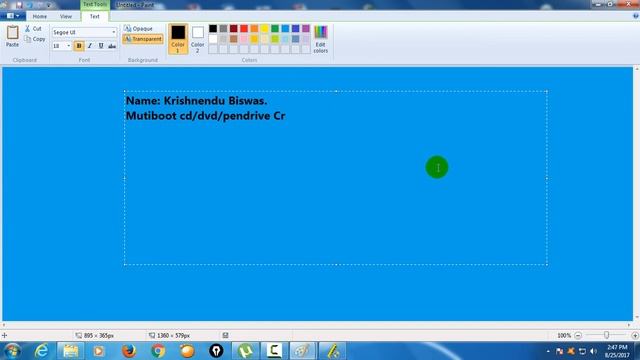640x360 pixels.
Task: Open Firefox from the taskbar
Action: [x=129, y=351]
